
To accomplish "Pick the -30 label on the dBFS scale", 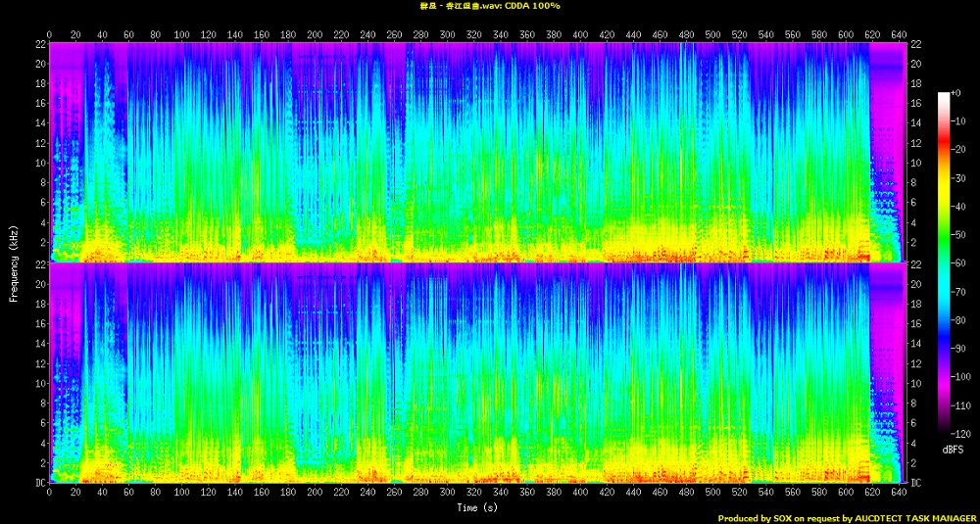I will [961, 178].
